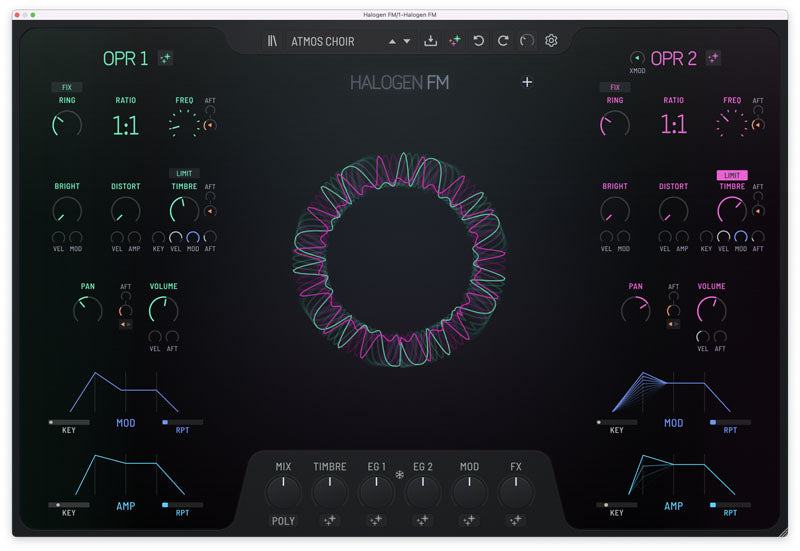Randomize OPR 2 with its sparkle icon
The width and height of the screenshot is (800, 551).
(713, 58)
